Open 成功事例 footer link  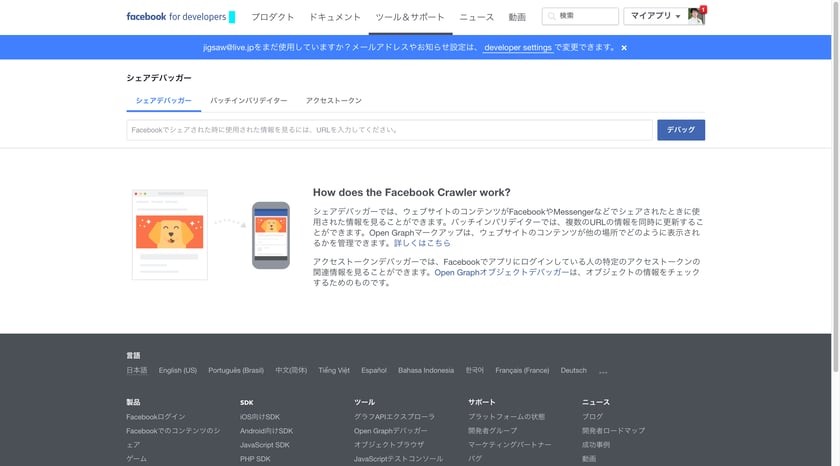tap(596, 445)
